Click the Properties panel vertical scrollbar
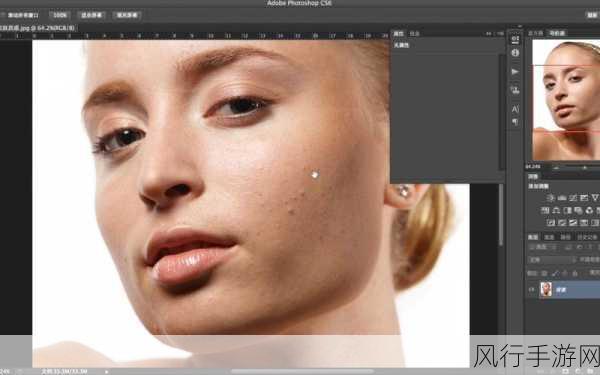600x375 pixels. click(x=502, y=112)
